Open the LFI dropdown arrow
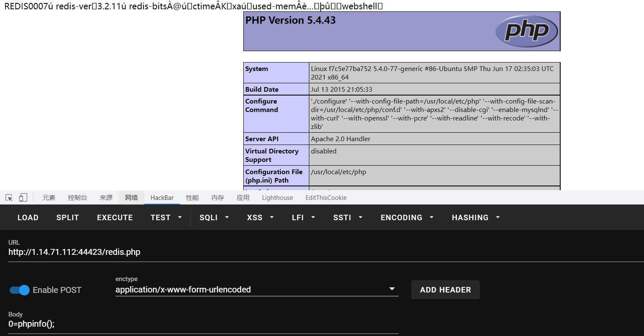This screenshot has height=336, width=644. [x=313, y=217]
